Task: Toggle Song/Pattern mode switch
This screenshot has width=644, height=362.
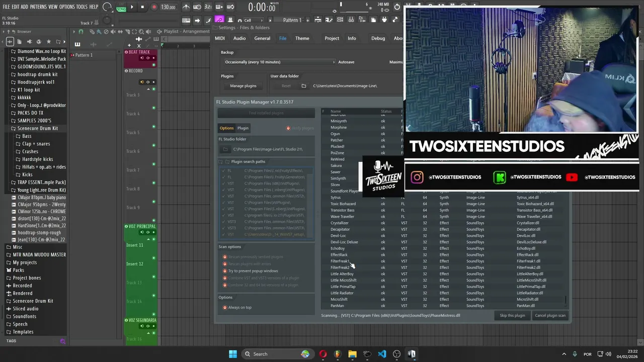Action: click(x=121, y=7)
